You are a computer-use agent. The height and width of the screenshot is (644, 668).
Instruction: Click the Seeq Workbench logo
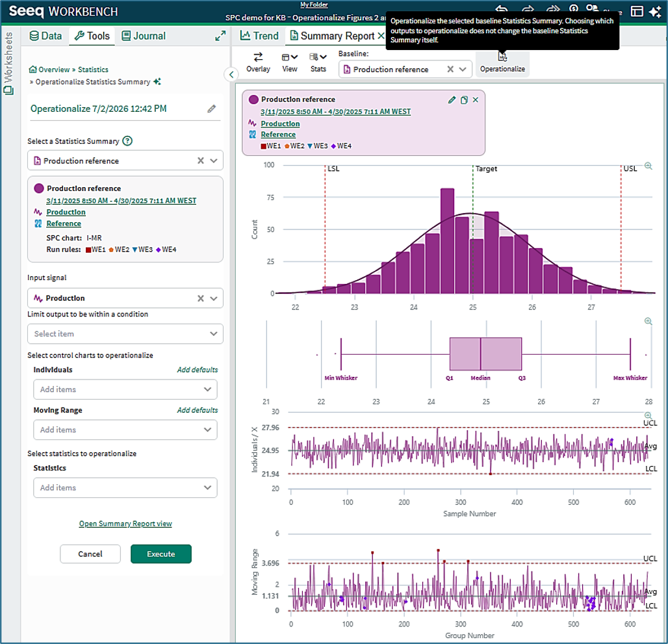pos(63,12)
